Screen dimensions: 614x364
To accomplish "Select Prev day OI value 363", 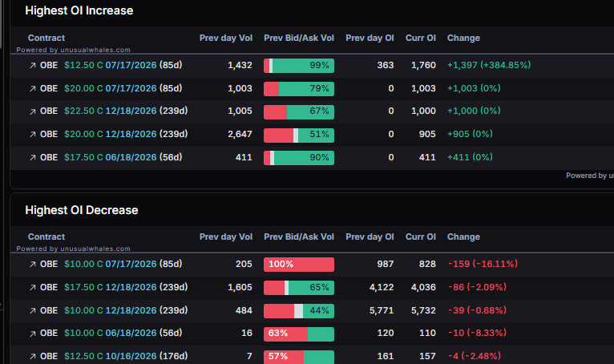I will click(x=386, y=66).
